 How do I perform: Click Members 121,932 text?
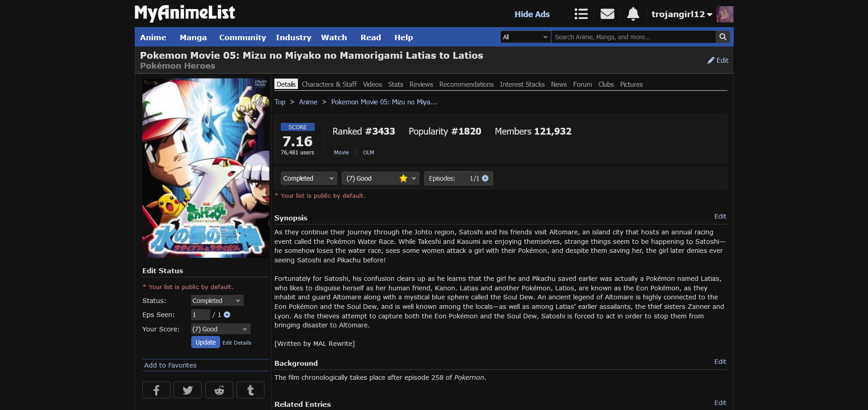click(533, 131)
